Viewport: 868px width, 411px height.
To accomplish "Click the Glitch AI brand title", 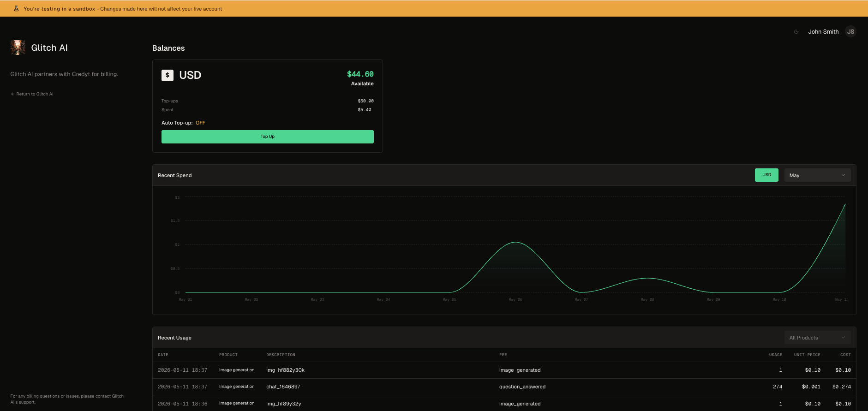I will (49, 48).
